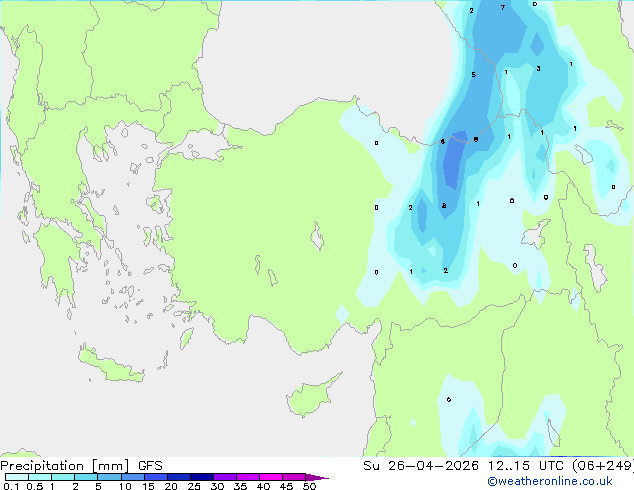Open the weatheronline.co.uk link
Viewport: 634px width, 490px height.
[550, 481]
